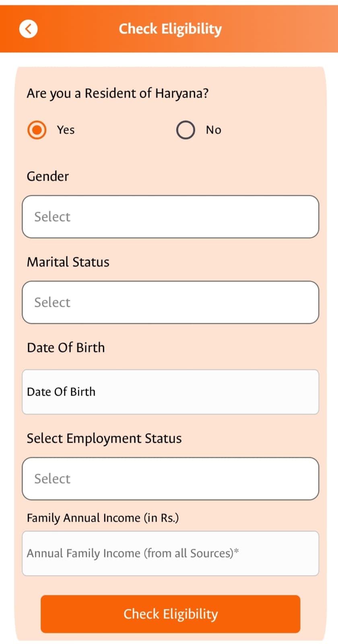Screen dimensions: 338x644
Task: Click the back arrow icon
Action: pos(28,28)
